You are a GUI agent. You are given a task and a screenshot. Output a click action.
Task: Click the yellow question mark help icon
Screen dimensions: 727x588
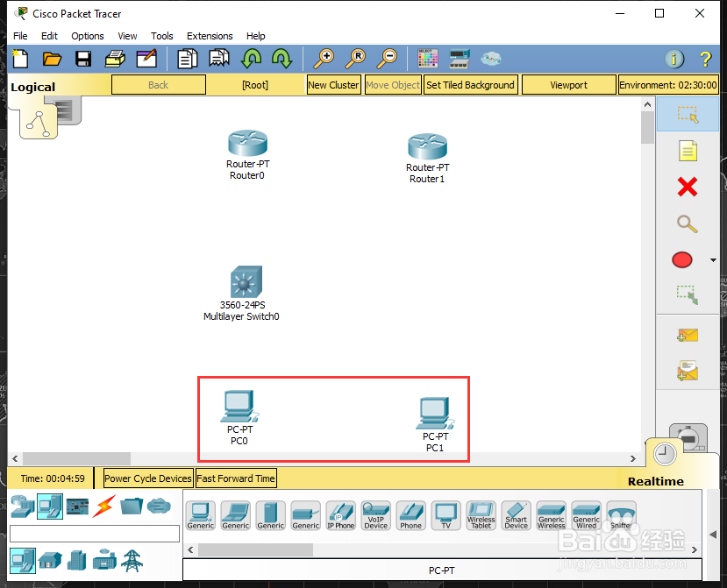pyautogui.click(x=705, y=59)
